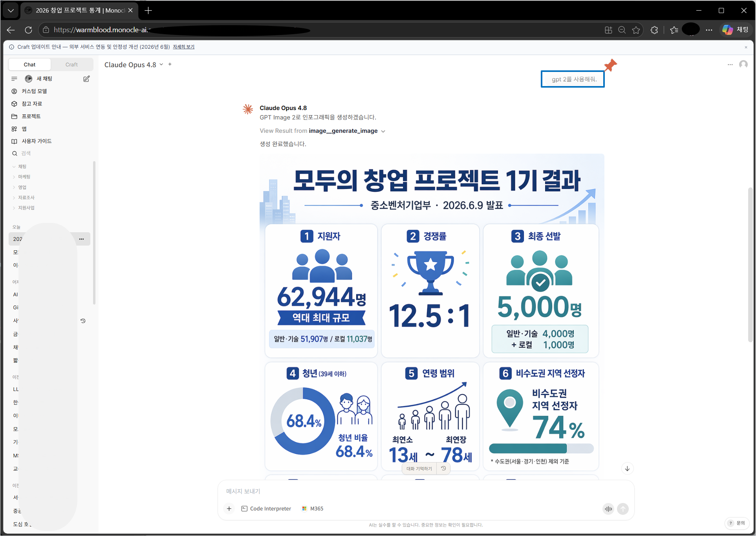Image resolution: width=756 pixels, height=536 pixels.
Task: Open 커스텀 모델 in sidebar
Action: [x=34, y=91]
